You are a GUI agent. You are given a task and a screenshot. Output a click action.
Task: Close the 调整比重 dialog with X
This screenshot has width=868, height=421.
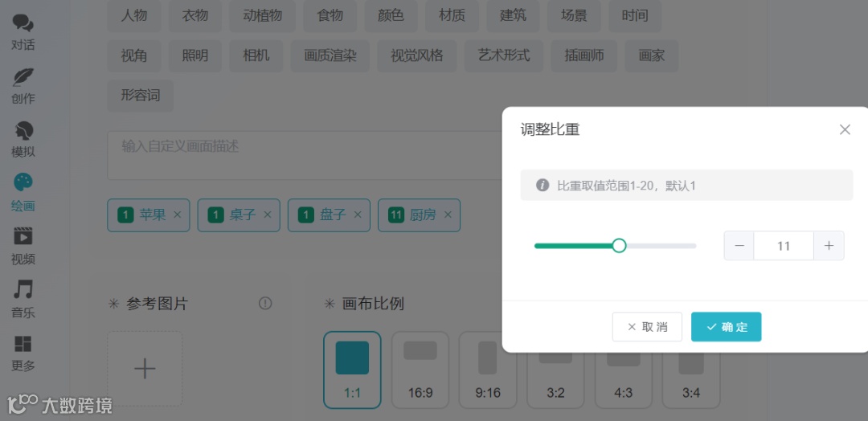845,129
